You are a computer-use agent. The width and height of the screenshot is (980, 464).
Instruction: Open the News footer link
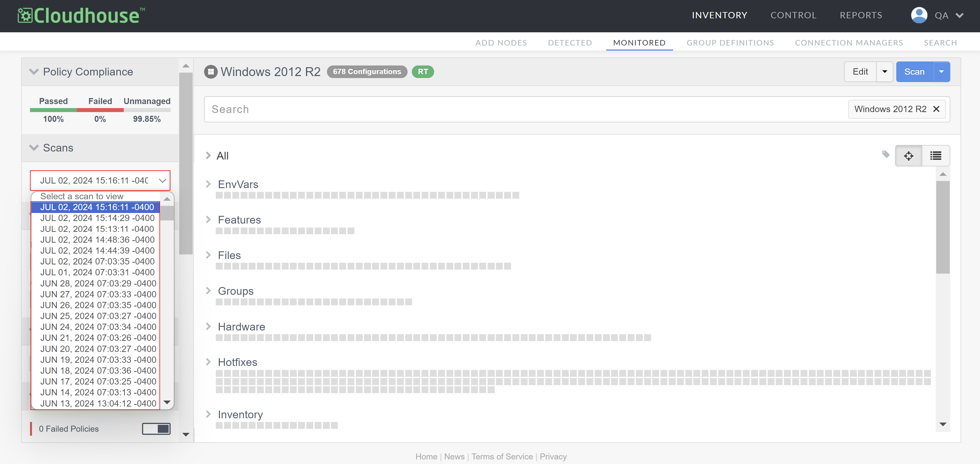pyautogui.click(x=454, y=456)
